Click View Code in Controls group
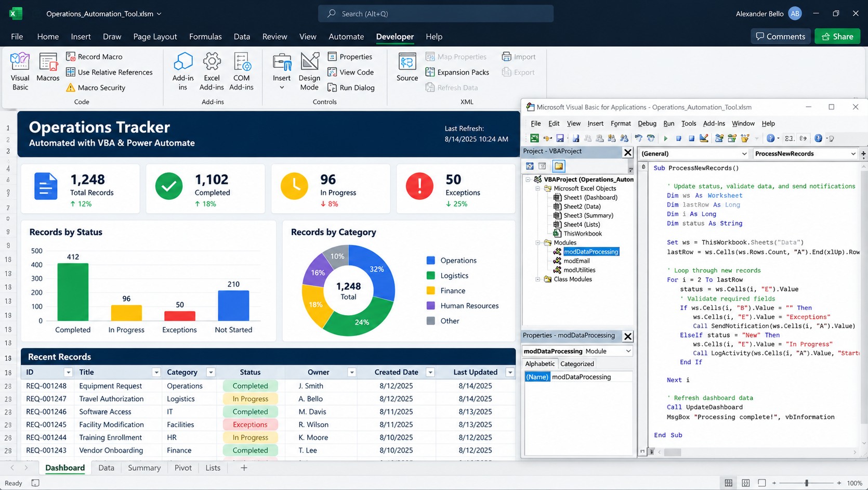The width and height of the screenshot is (868, 490). 350,72
